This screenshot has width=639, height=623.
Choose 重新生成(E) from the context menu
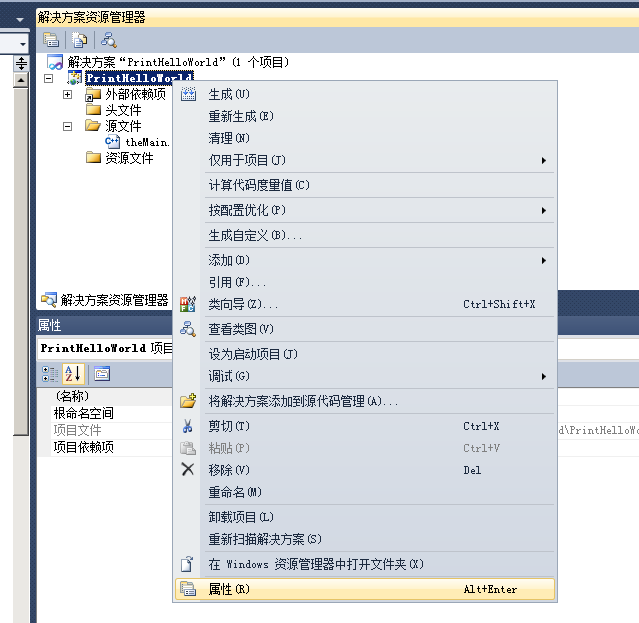[365, 117]
